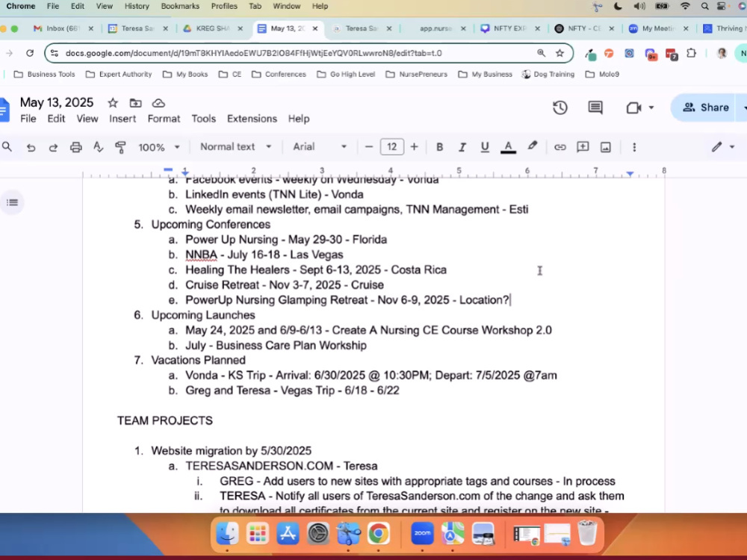Star the May 13, 2025 document

pyautogui.click(x=113, y=103)
